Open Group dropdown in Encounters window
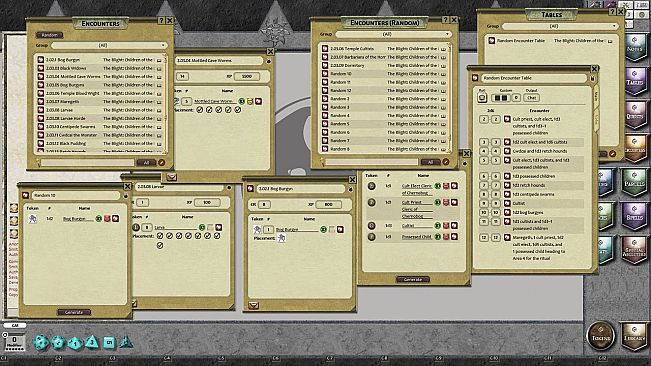 pos(109,45)
